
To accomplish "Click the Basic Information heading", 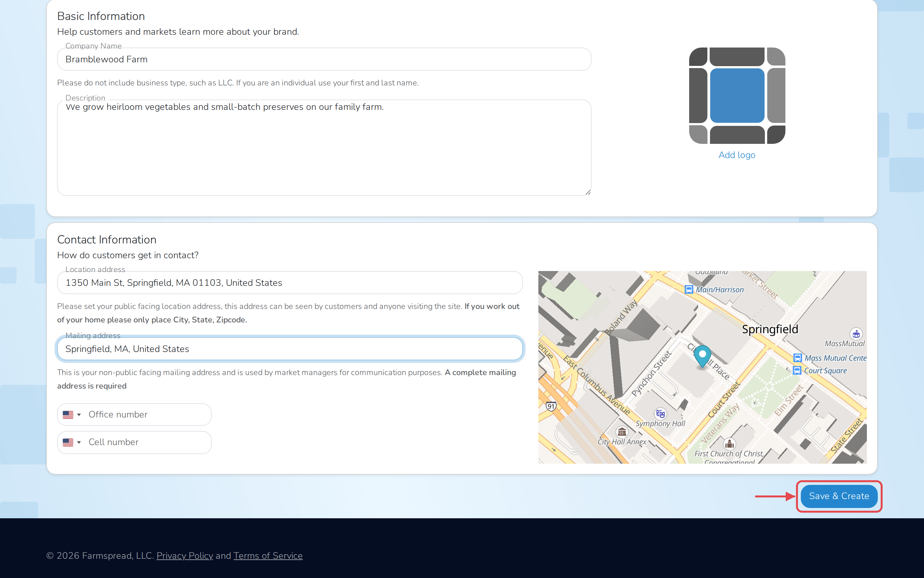I will point(101,16).
